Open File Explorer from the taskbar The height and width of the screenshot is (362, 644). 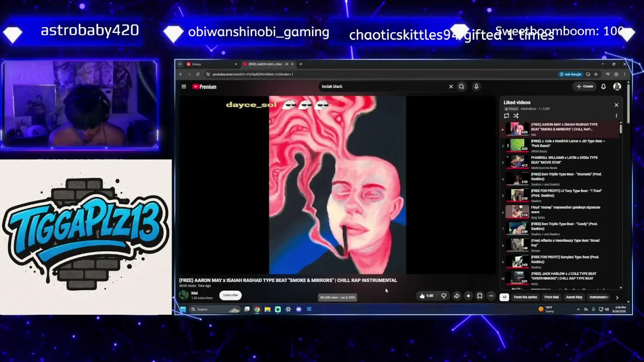[x=267, y=309]
